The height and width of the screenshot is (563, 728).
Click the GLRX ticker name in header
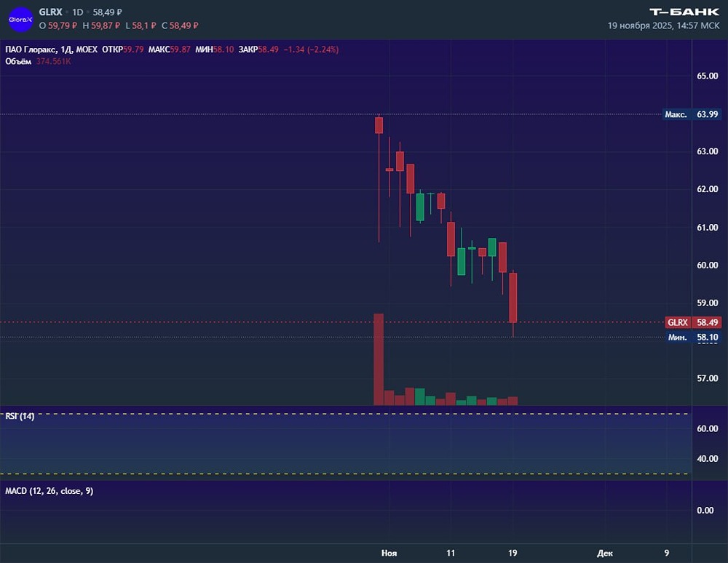point(50,12)
